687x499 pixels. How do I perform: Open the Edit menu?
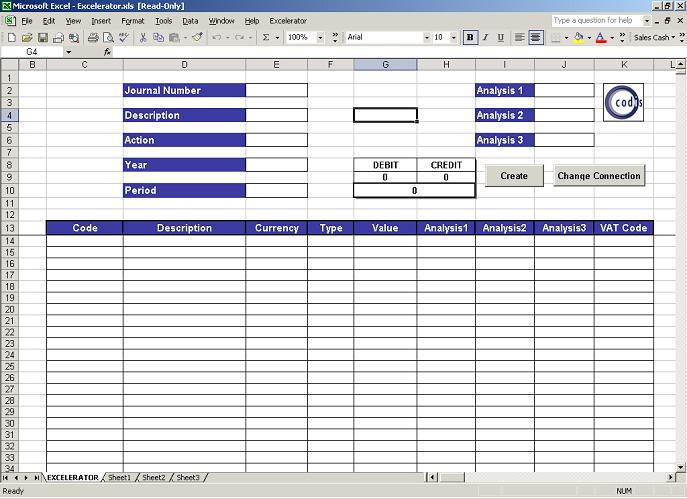pyautogui.click(x=49, y=21)
